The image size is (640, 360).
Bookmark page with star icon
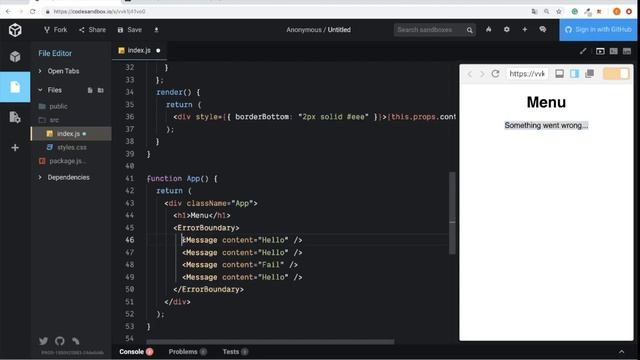tap(559, 12)
